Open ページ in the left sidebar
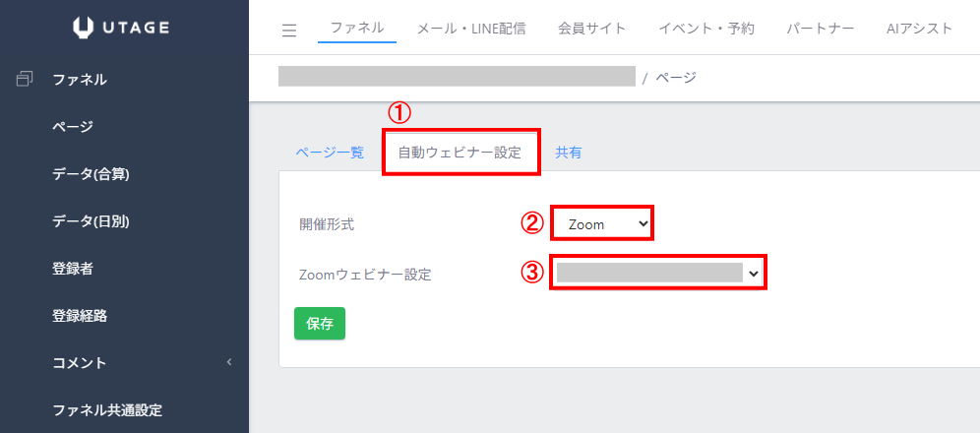 (72, 126)
